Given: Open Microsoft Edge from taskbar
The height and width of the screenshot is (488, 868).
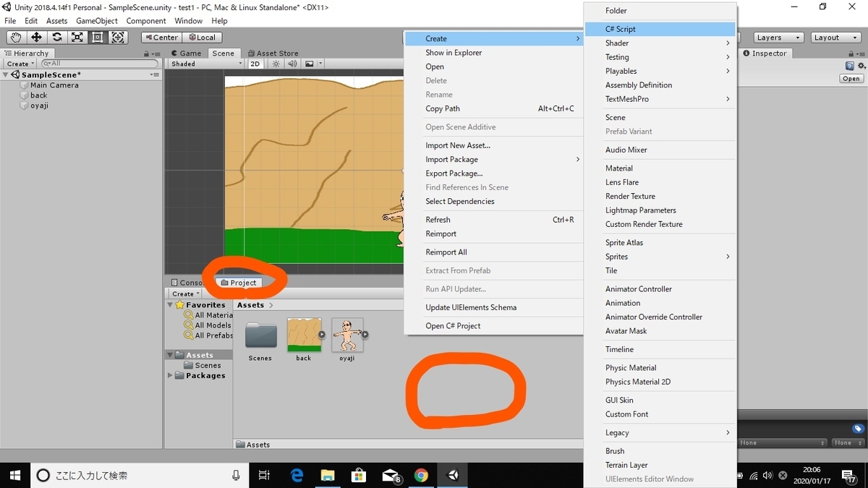Looking at the screenshot, I should [297, 475].
